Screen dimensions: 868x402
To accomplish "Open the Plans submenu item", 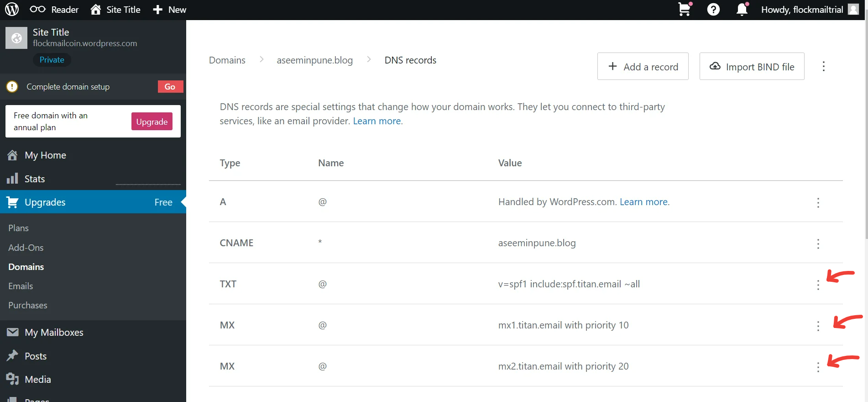I will pyautogui.click(x=18, y=228).
